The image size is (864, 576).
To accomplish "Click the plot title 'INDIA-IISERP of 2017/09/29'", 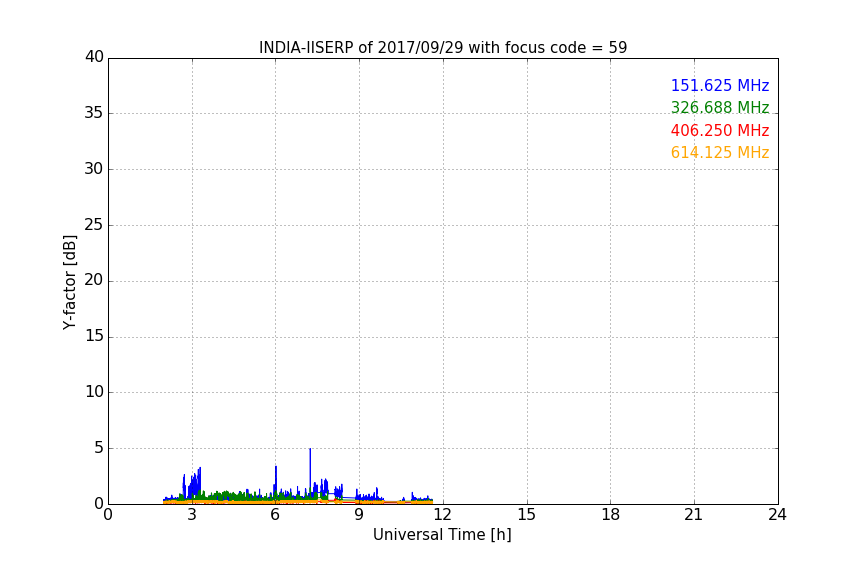I will (443, 48).
